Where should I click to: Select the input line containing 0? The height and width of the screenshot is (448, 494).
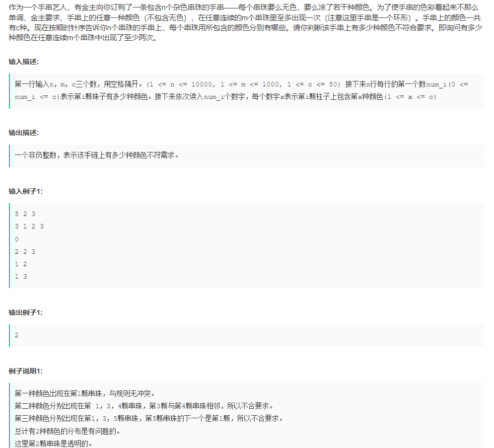pyautogui.click(x=16, y=239)
